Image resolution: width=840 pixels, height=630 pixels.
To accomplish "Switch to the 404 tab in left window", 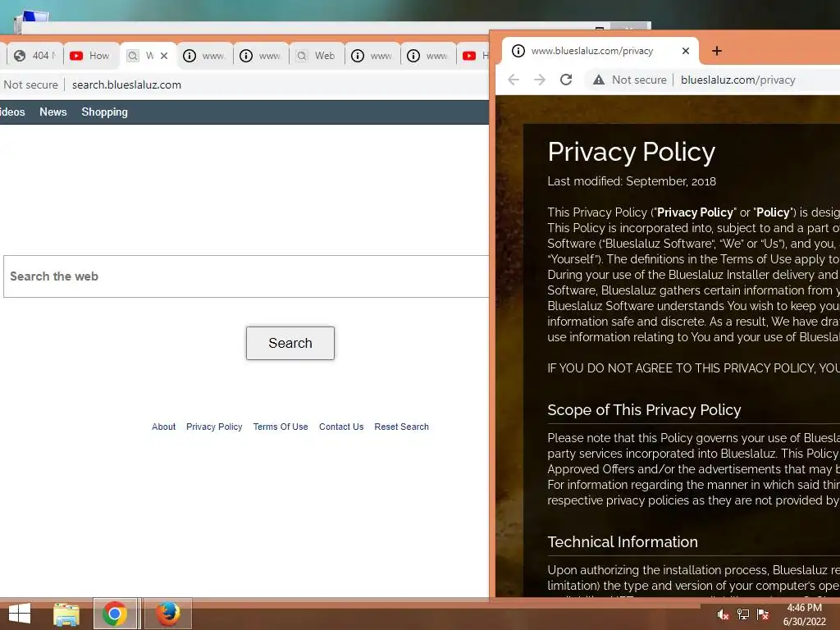I will 34,56.
